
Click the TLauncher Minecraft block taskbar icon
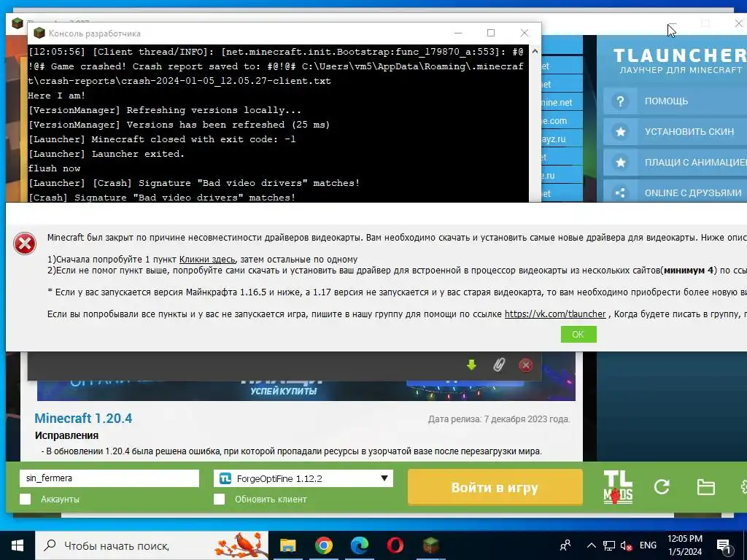[431, 545]
